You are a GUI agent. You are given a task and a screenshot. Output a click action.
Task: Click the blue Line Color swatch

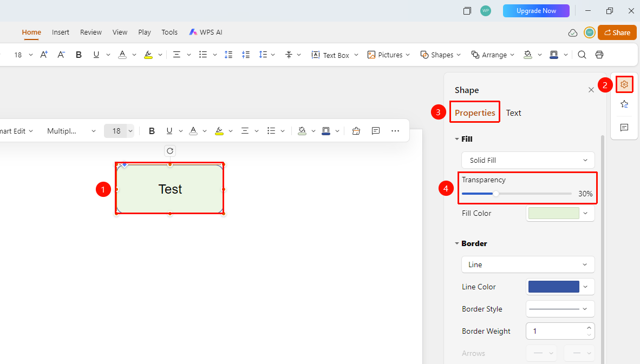coord(553,287)
